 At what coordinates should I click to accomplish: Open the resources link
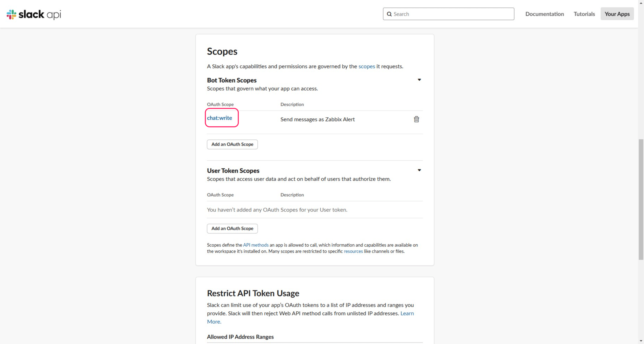pyautogui.click(x=353, y=251)
